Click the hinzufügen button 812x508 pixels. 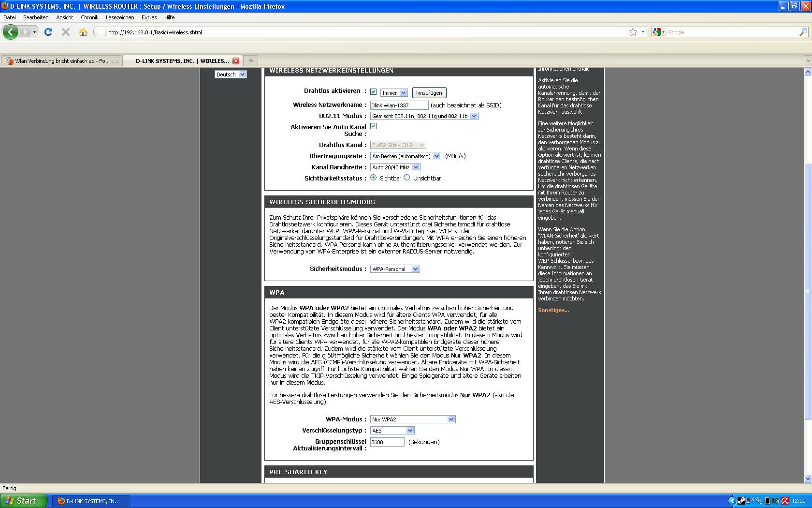[x=429, y=93]
